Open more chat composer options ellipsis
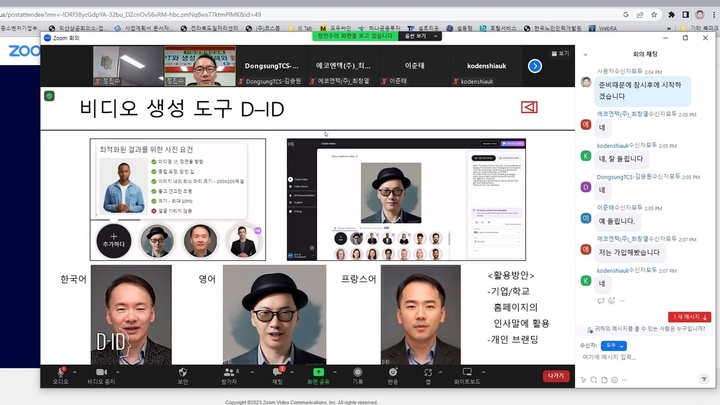This screenshot has width=720, height=405. [x=624, y=380]
